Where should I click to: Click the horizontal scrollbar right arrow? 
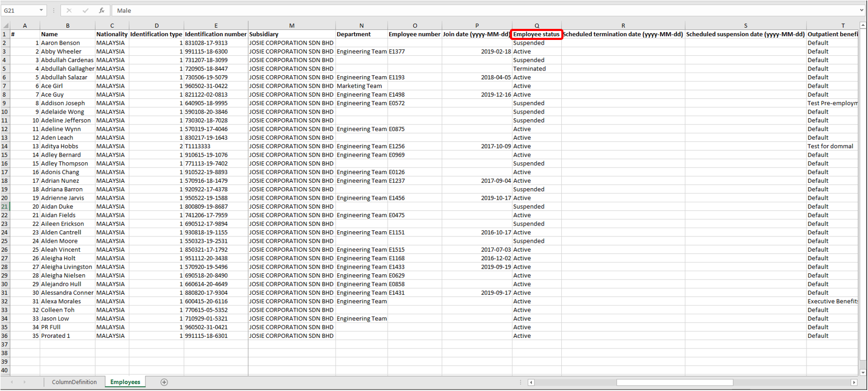click(854, 383)
